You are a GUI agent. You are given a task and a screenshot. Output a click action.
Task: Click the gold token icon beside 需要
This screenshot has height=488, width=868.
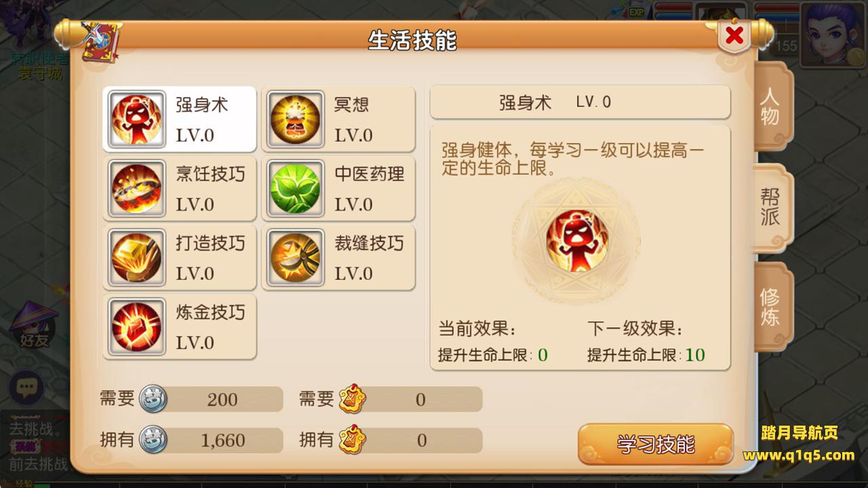click(353, 399)
